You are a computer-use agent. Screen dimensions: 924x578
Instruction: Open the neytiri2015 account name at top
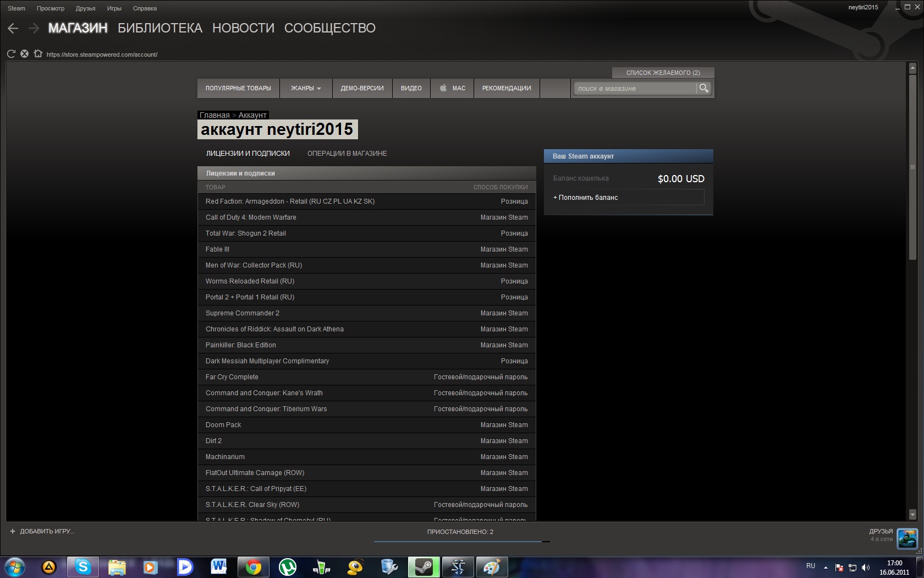pyautogui.click(x=863, y=7)
